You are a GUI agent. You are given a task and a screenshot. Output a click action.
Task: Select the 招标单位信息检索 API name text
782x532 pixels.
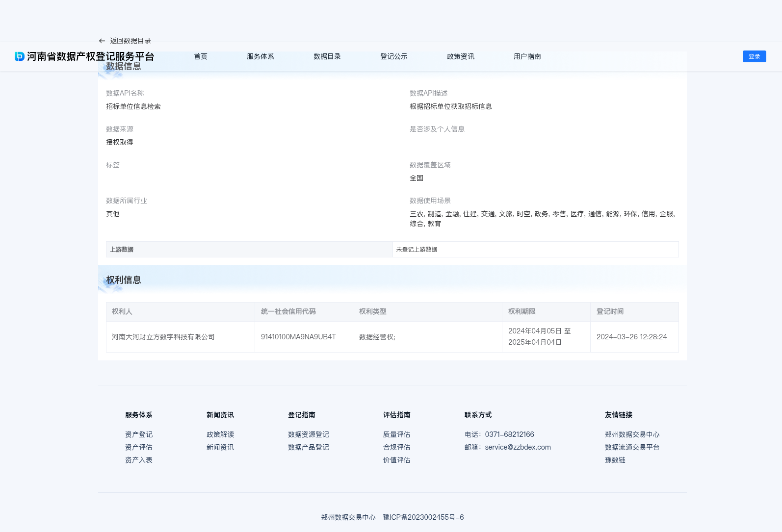pyautogui.click(x=133, y=106)
